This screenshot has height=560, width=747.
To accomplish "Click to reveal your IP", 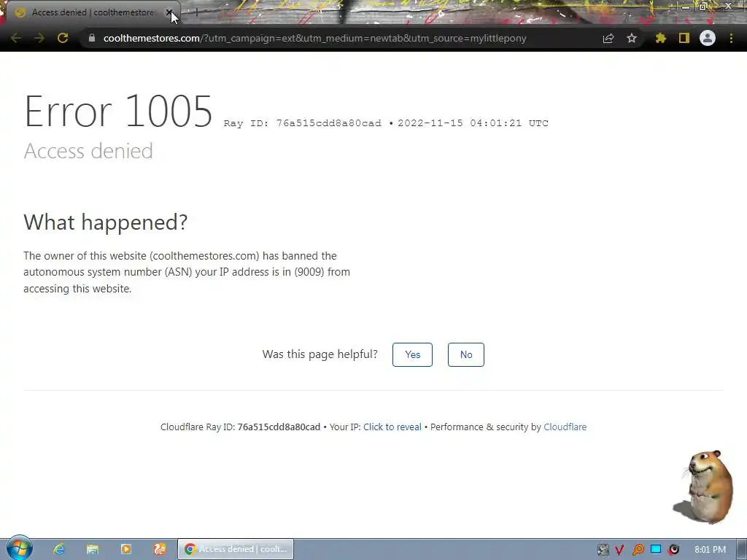I will click(x=392, y=427).
